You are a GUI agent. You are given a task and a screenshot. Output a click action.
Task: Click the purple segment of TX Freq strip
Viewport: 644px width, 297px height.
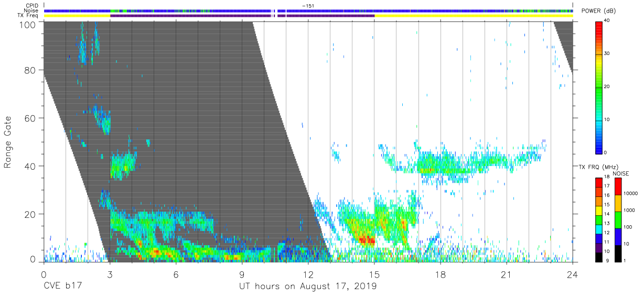242,16
